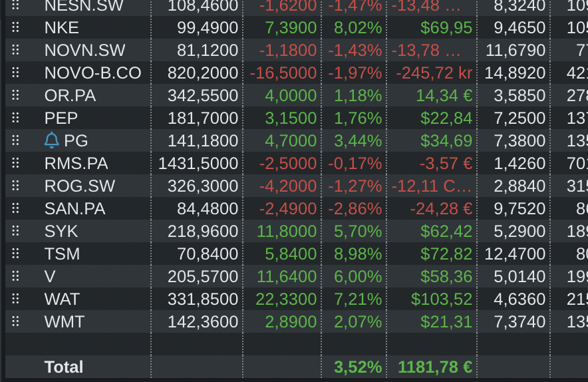Click the V gain percentage 6,00%

(358, 277)
